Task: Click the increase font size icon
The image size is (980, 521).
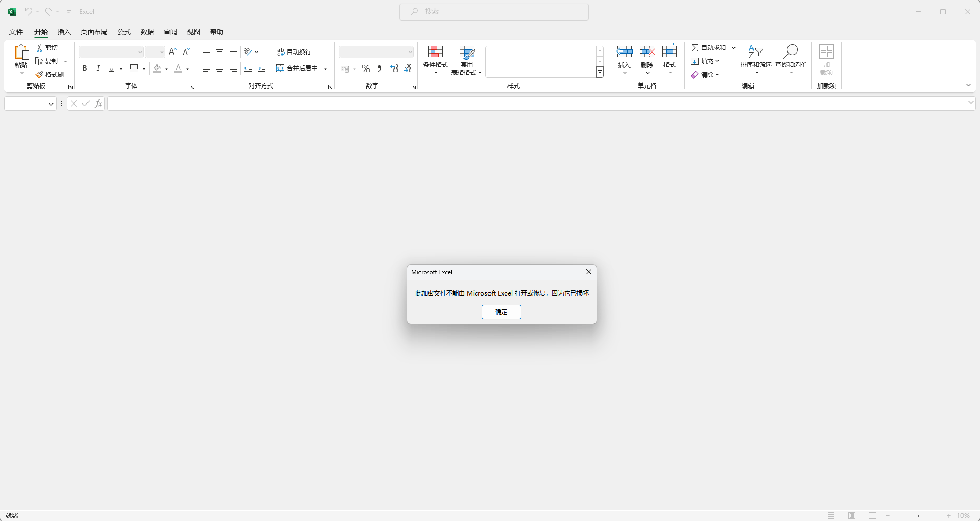Action: [x=172, y=51]
